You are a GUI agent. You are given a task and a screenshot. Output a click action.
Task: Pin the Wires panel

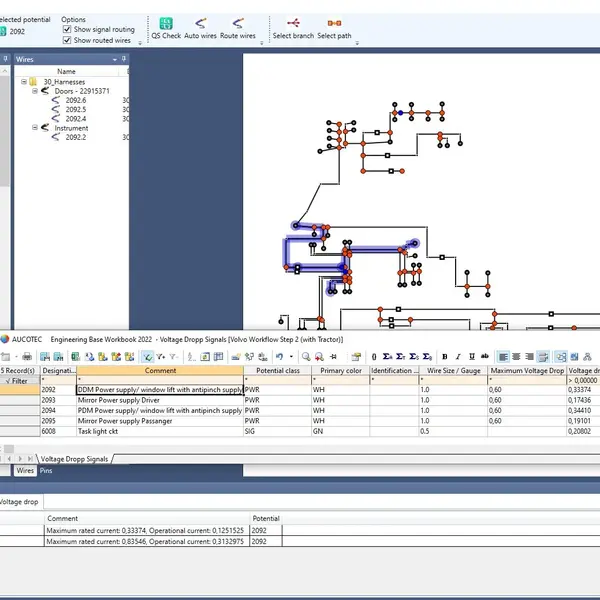pyautogui.click(x=125, y=59)
